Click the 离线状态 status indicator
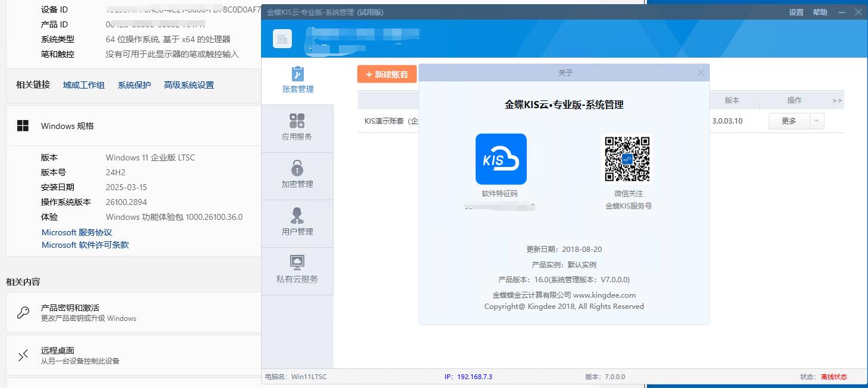This screenshot has height=388, width=868. click(834, 377)
